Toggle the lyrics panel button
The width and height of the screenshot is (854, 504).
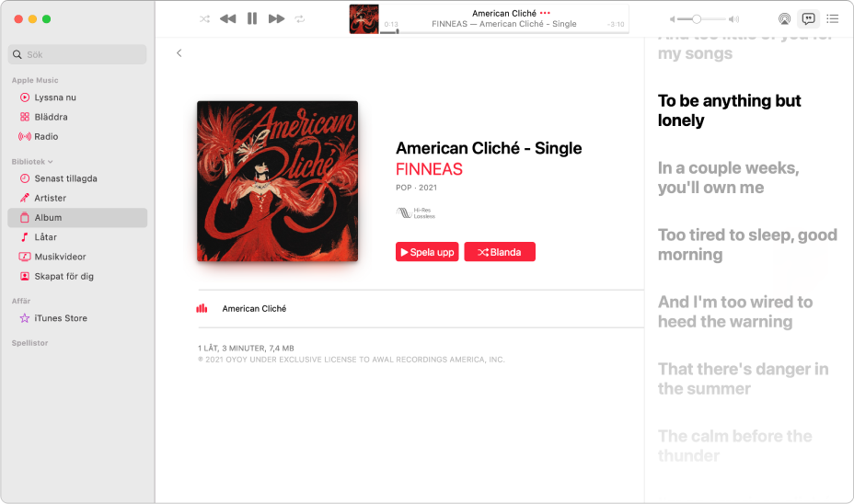tap(808, 19)
